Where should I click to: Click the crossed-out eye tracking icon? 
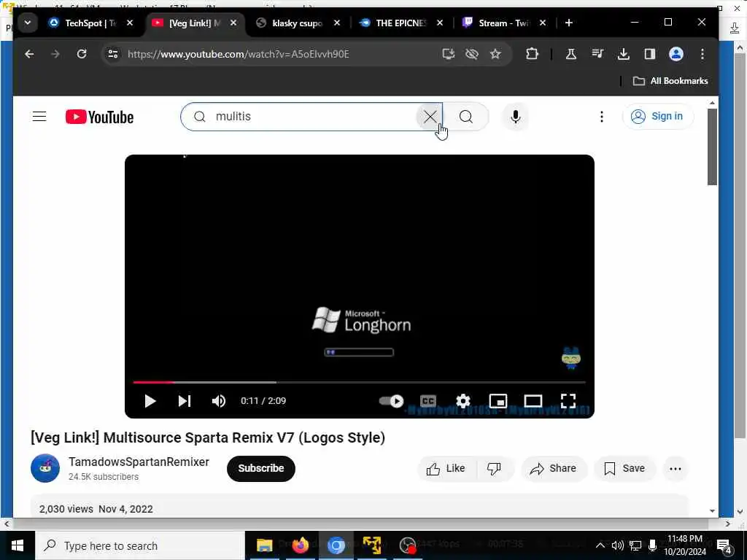tap(472, 54)
